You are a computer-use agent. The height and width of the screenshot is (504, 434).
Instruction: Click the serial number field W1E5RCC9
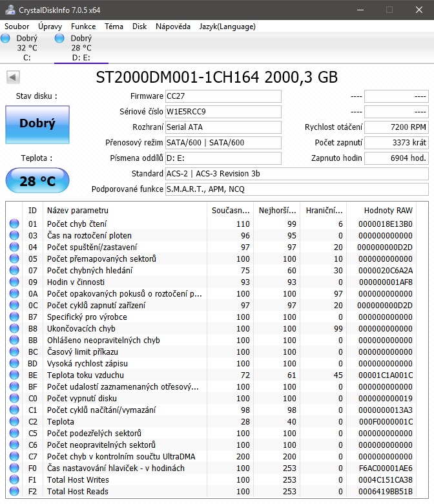[223, 112]
